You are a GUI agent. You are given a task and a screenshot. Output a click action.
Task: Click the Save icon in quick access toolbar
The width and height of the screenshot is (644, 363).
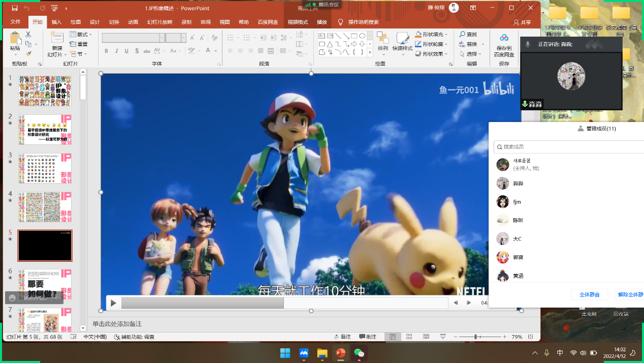pos(14,8)
